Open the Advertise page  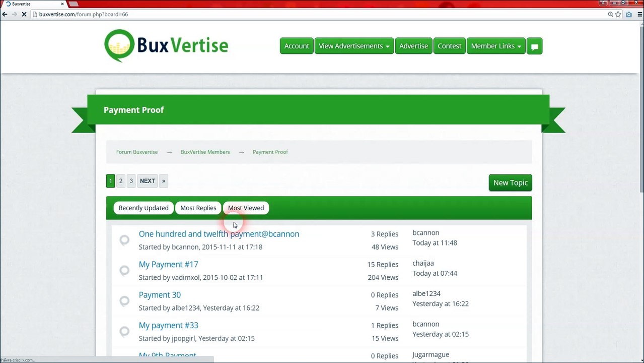click(x=413, y=46)
